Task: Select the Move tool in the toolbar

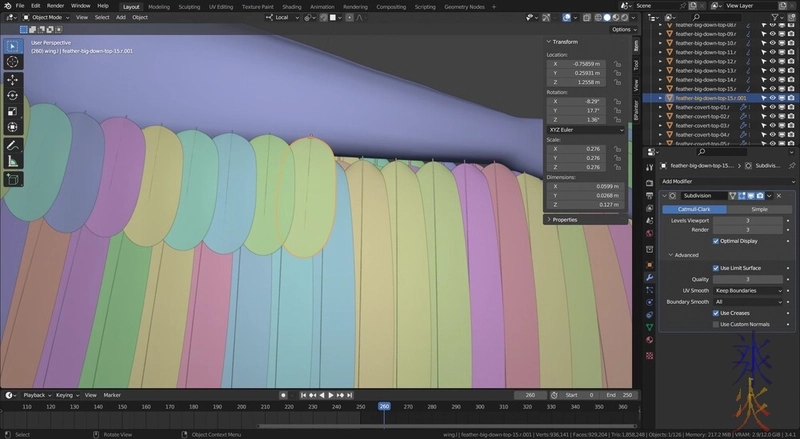Action: pos(13,78)
